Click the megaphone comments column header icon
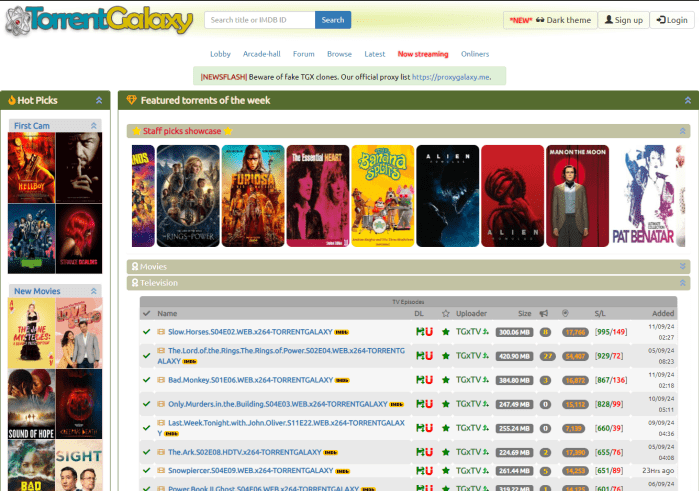 pos(545,313)
